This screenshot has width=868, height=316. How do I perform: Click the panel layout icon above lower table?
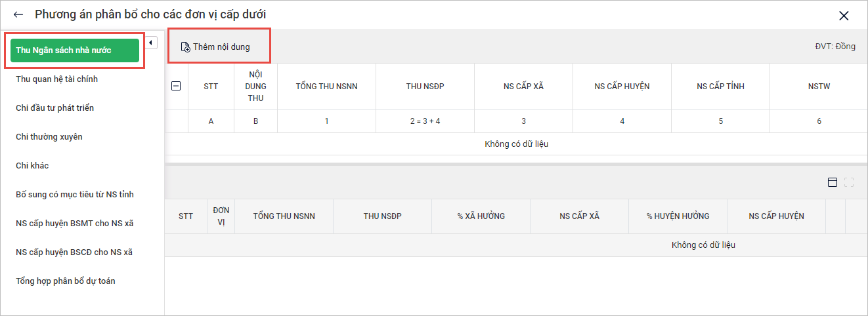tap(833, 182)
